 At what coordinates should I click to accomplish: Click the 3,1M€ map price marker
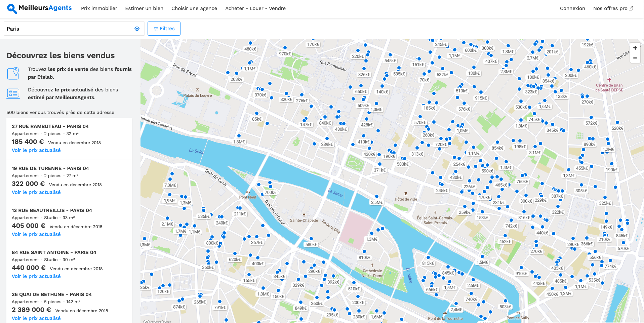pyautogui.click(x=535, y=153)
